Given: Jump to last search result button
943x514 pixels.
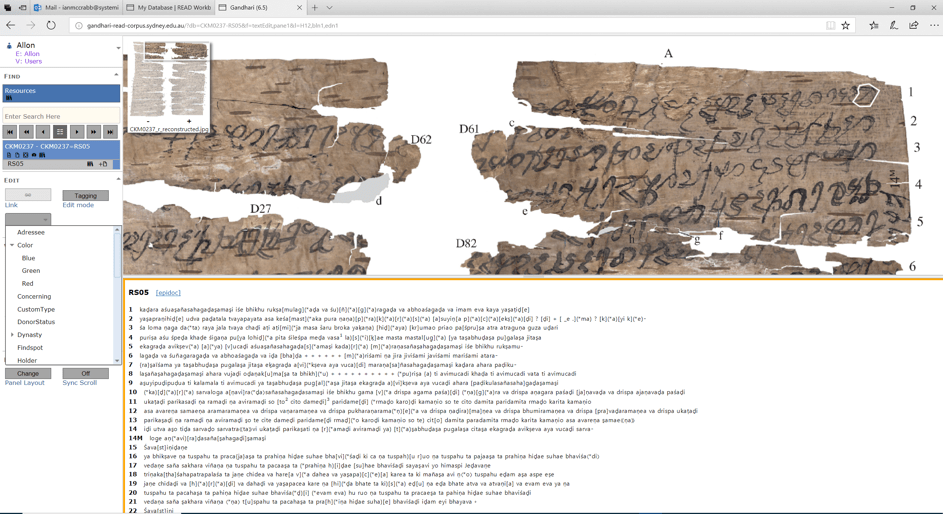Looking at the screenshot, I should point(110,132).
